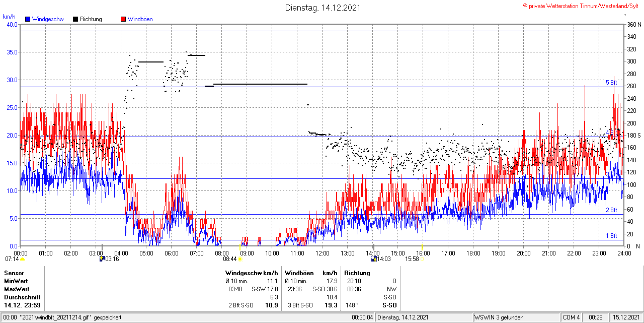Click the 148 ° direction value
The width and height of the screenshot is (644, 323).
pyautogui.click(x=352, y=305)
